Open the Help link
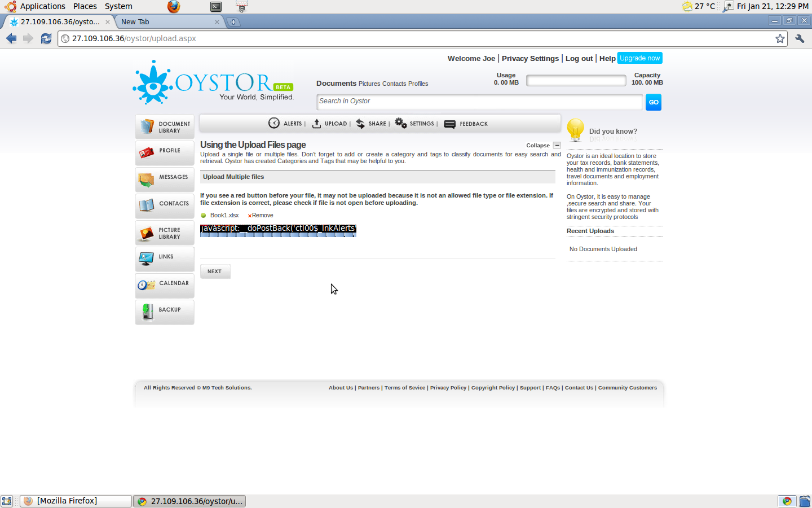Screen dimensions: 812x508 pyautogui.click(x=607, y=58)
